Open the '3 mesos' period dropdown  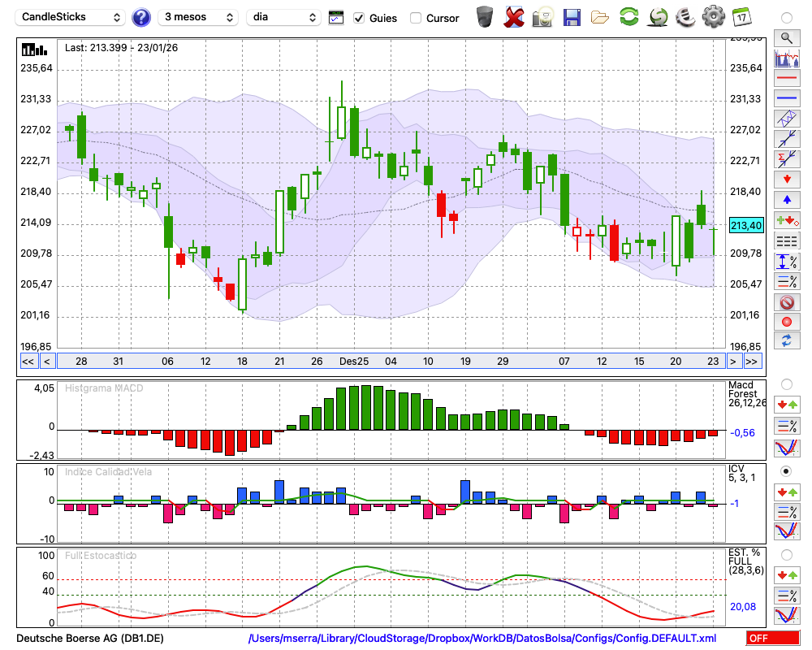[198, 17]
